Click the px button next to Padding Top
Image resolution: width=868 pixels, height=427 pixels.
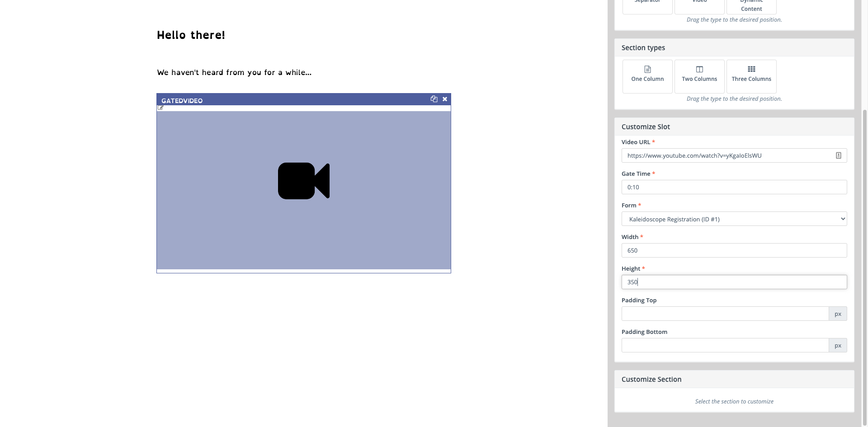click(838, 313)
